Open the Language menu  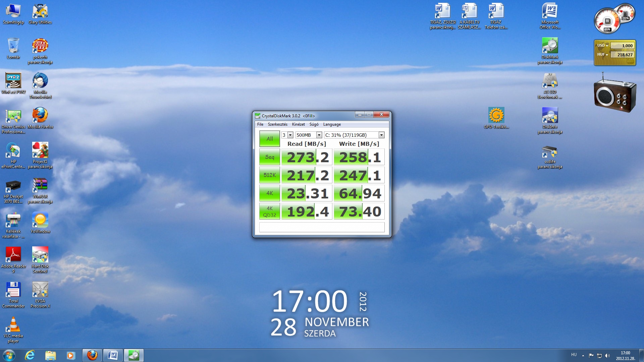click(x=332, y=124)
